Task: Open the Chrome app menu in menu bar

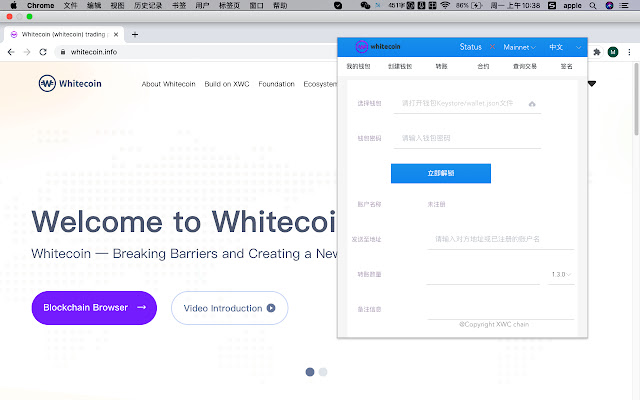Action: 40,5
